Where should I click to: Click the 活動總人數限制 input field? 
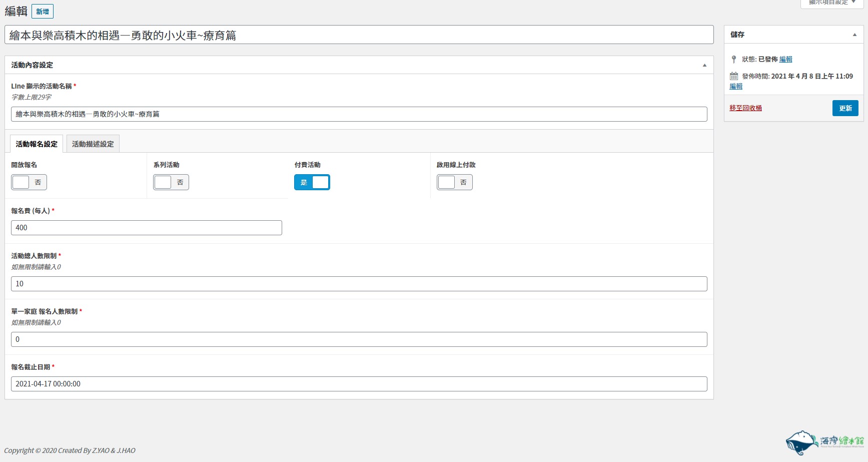coord(359,284)
